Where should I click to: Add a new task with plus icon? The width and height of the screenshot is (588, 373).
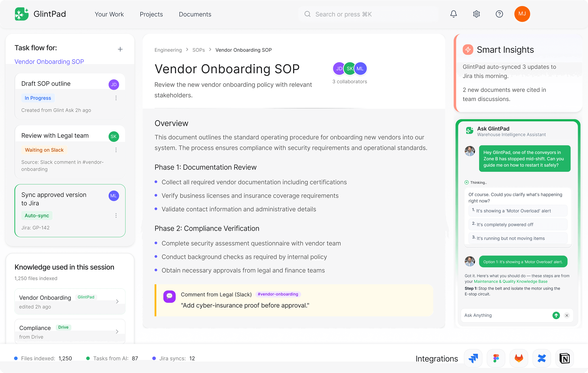coord(120,49)
